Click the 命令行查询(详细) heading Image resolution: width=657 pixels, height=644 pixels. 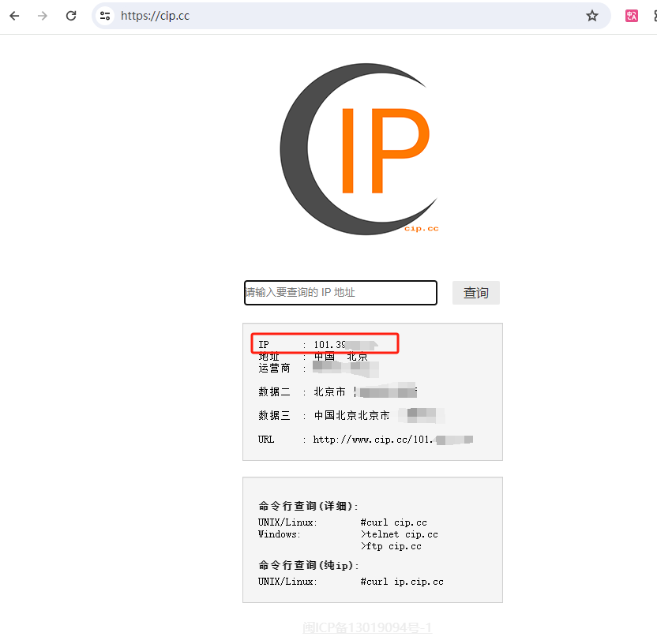308,506
